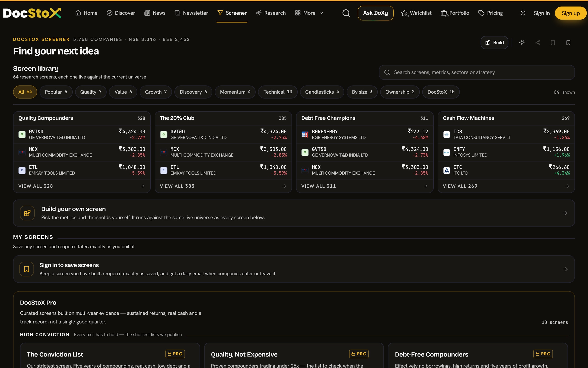Screen dimensions: 588x368
Task: Open the Research nav item
Action: point(271,13)
